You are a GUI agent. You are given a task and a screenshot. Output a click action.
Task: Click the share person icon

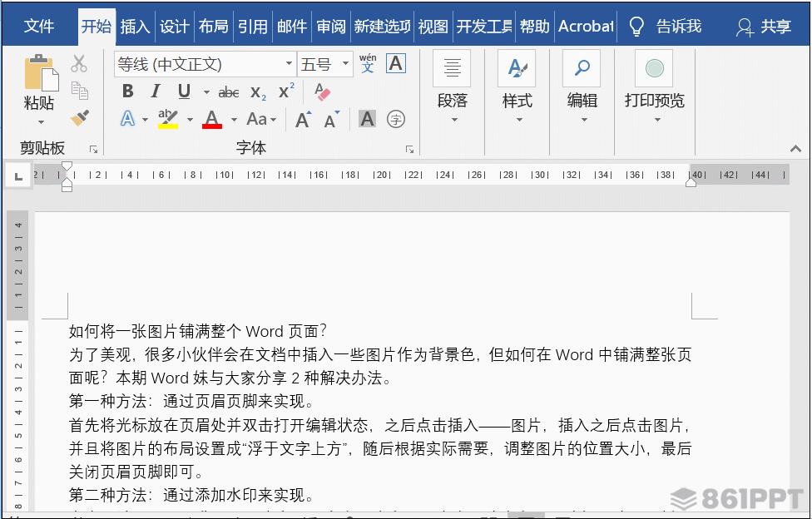click(x=745, y=27)
